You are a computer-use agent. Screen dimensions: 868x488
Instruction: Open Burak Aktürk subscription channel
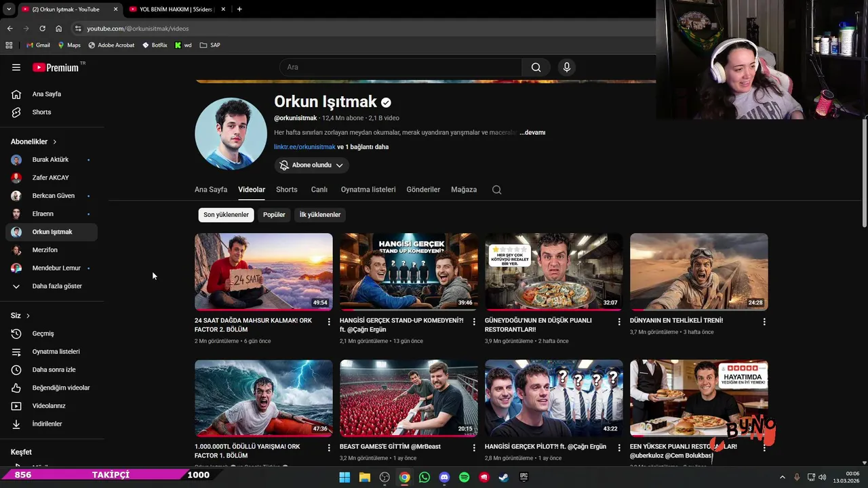click(x=52, y=160)
